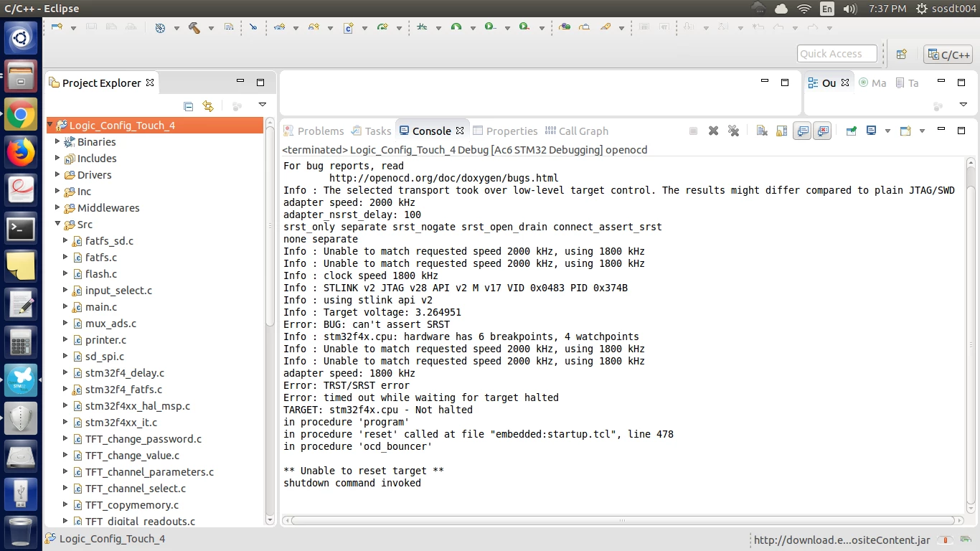Click the Wi-Fi indicator in top bar

click(x=804, y=9)
